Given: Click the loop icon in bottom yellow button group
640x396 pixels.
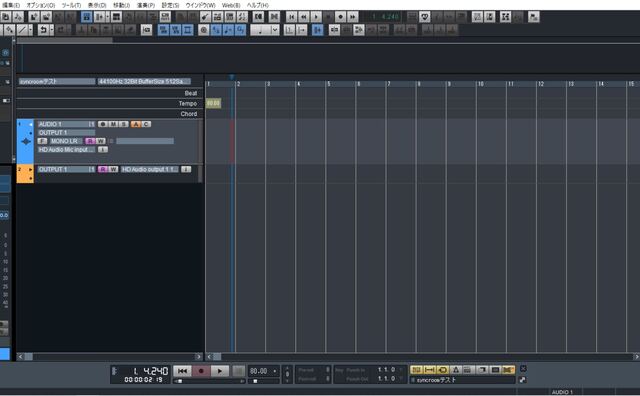Looking at the screenshot, I should click(x=442, y=369).
